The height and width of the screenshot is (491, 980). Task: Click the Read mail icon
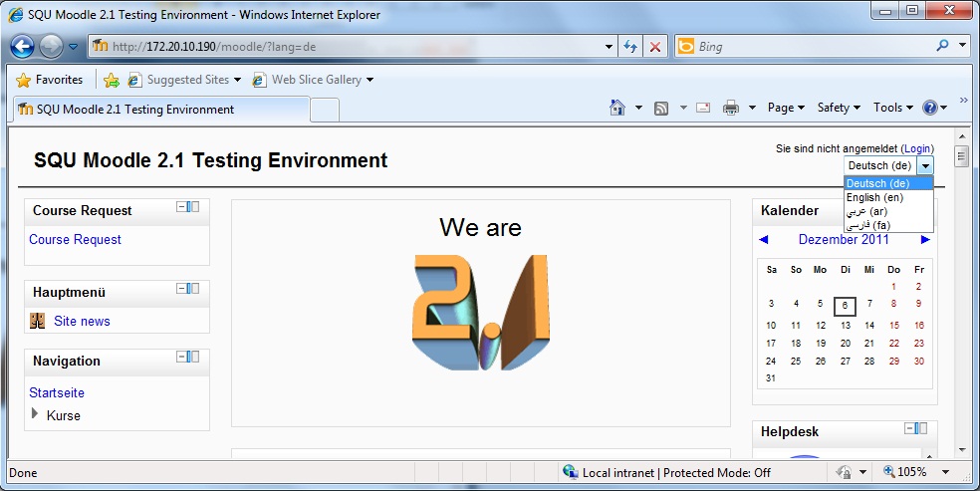point(703,108)
